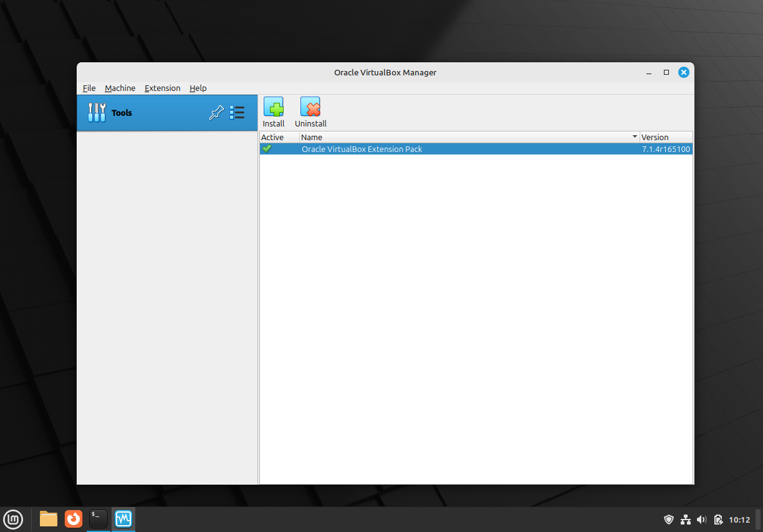The height and width of the screenshot is (532, 763).
Task: Open the 10:12 clock calendar
Action: click(x=739, y=520)
